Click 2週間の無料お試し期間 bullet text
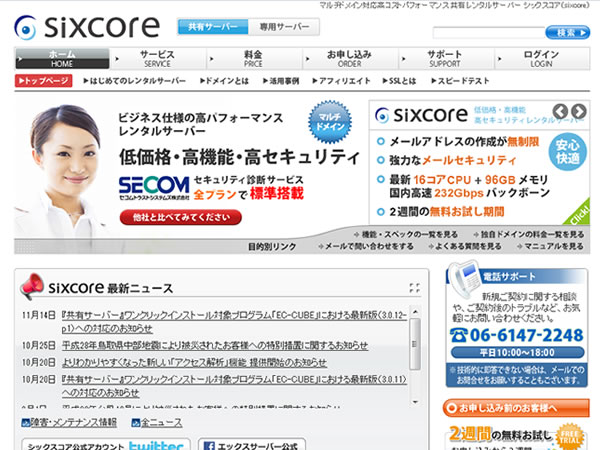Viewport: 600px width, 450px height. pos(447,211)
